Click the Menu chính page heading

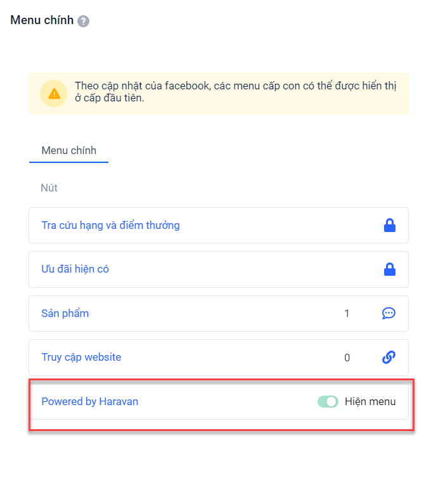click(42, 20)
